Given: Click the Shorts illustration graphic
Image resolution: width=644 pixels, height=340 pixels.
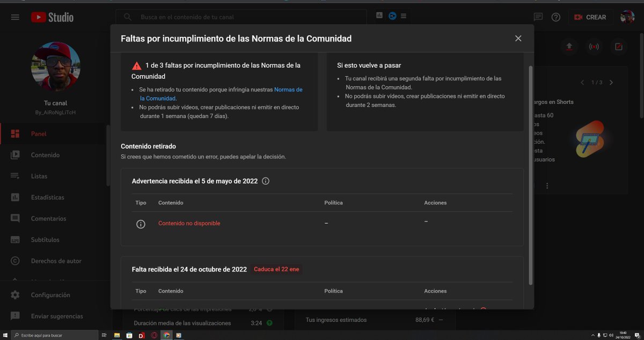Looking at the screenshot, I should (589, 140).
